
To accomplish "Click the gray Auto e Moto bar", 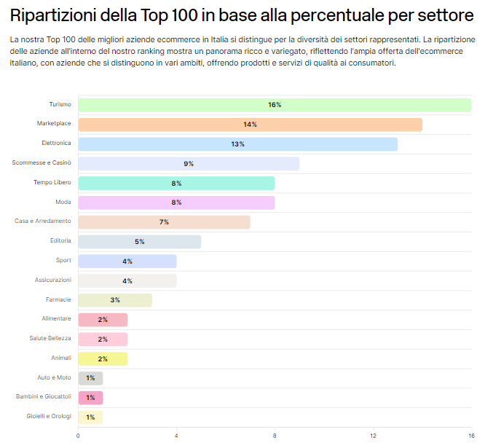I will tap(90, 378).
